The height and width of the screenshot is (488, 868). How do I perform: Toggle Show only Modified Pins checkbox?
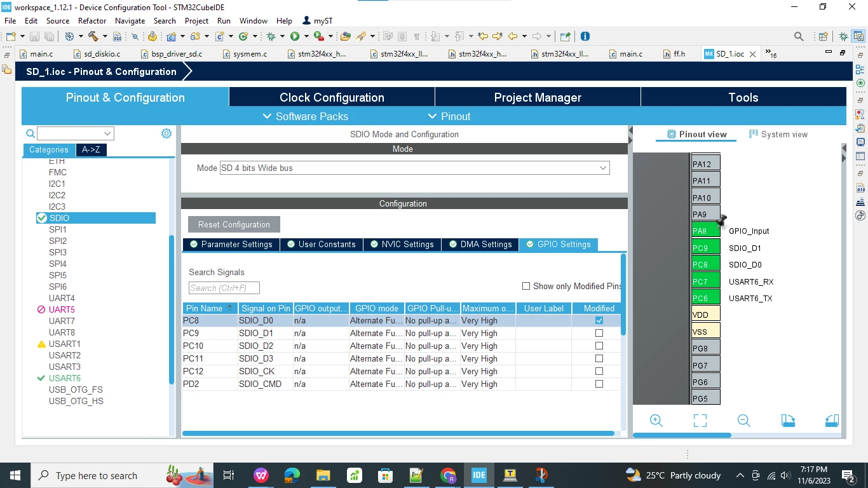(526, 286)
